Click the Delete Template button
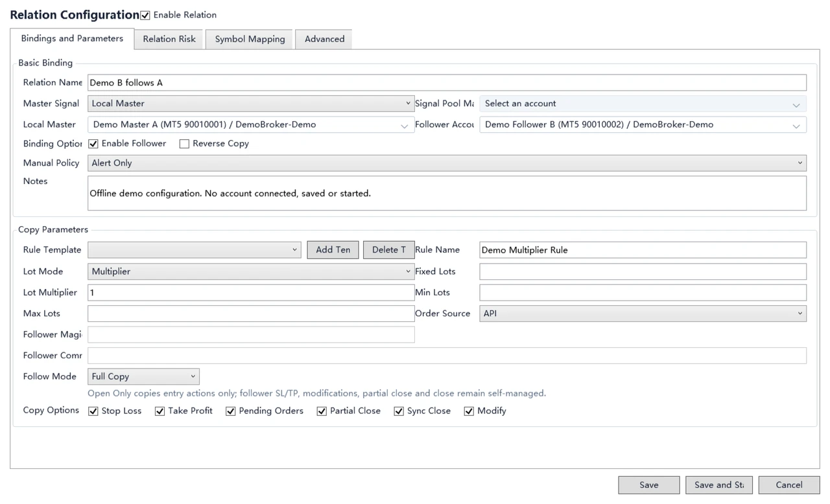 (388, 250)
